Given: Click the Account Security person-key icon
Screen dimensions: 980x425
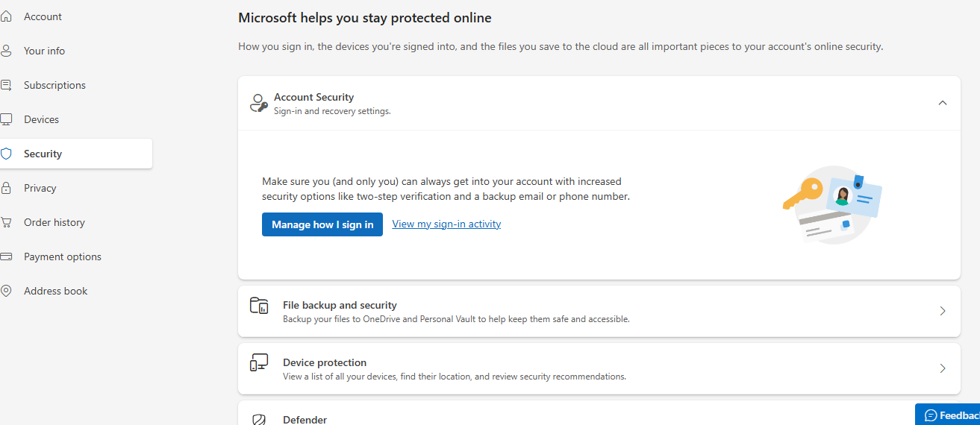Looking at the screenshot, I should (258, 103).
